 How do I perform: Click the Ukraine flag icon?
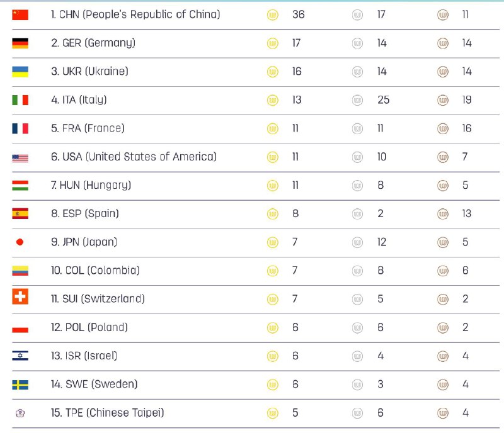coord(20,72)
